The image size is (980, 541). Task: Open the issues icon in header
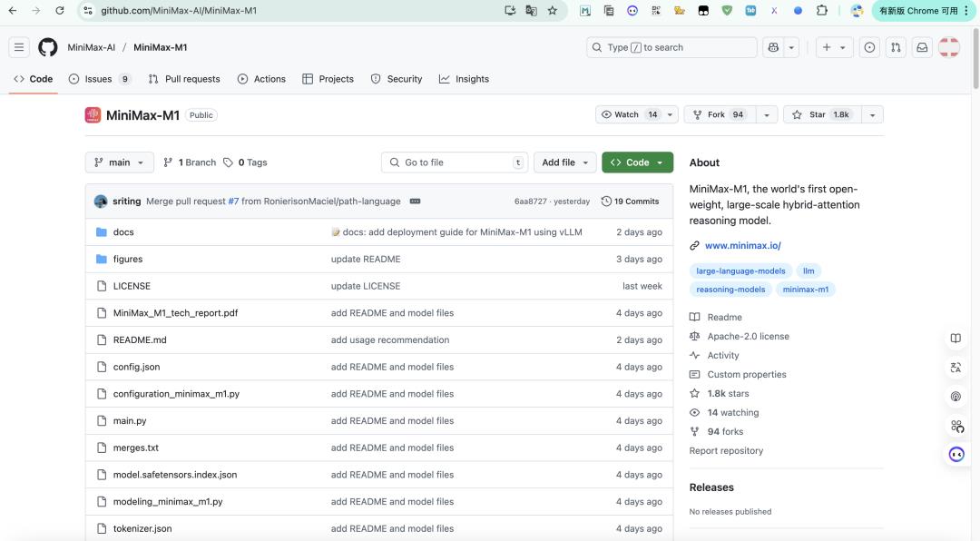pyautogui.click(x=869, y=47)
